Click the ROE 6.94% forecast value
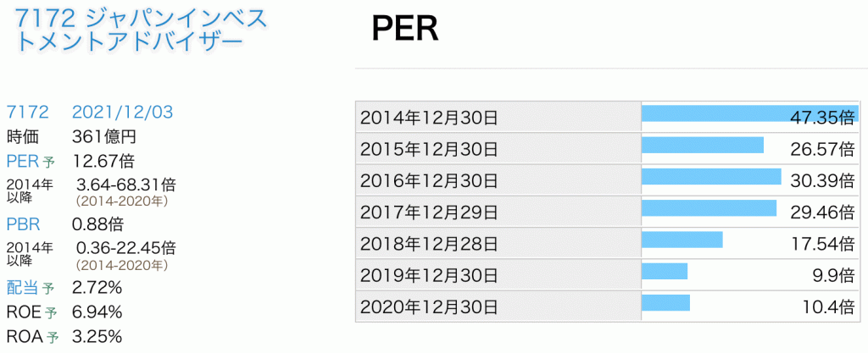This screenshot has width=868, height=353. (97, 312)
